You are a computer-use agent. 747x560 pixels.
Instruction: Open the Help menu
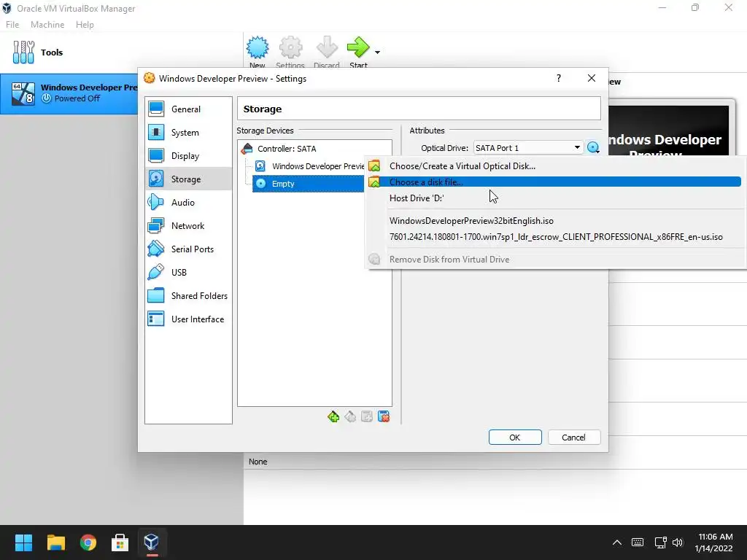point(85,24)
